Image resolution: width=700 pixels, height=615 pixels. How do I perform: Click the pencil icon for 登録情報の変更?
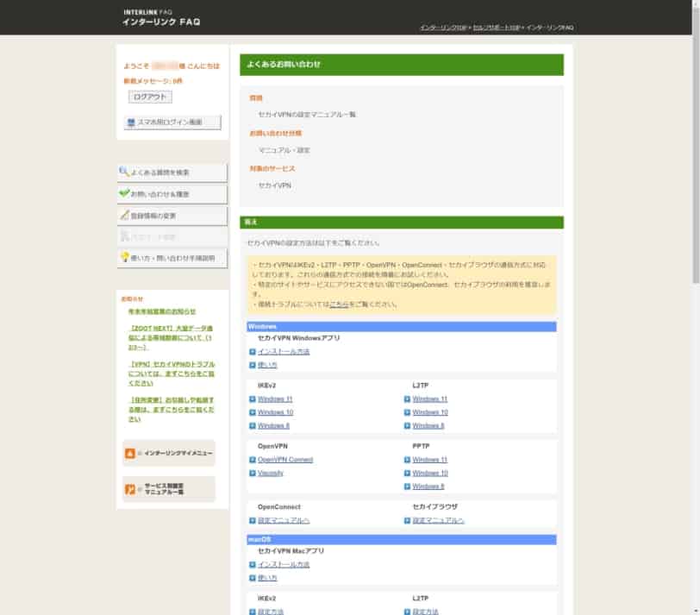(124, 215)
